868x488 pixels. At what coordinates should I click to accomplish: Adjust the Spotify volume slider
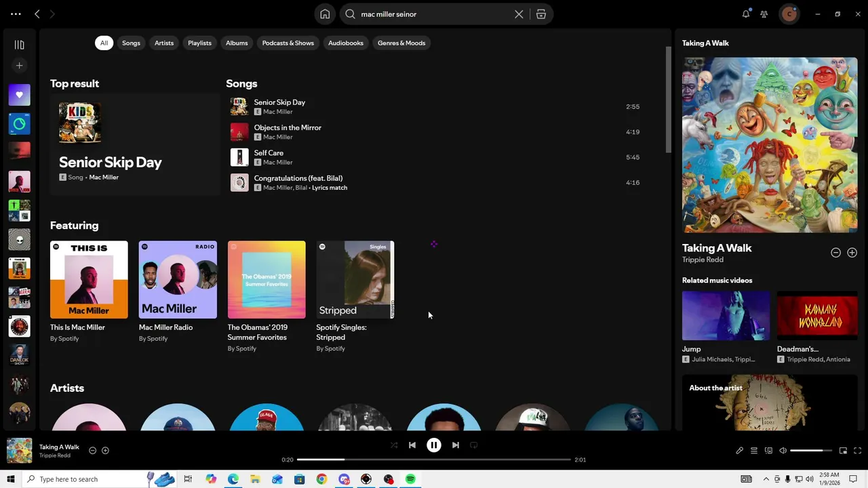pyautogui.click(x=811, y=451)
